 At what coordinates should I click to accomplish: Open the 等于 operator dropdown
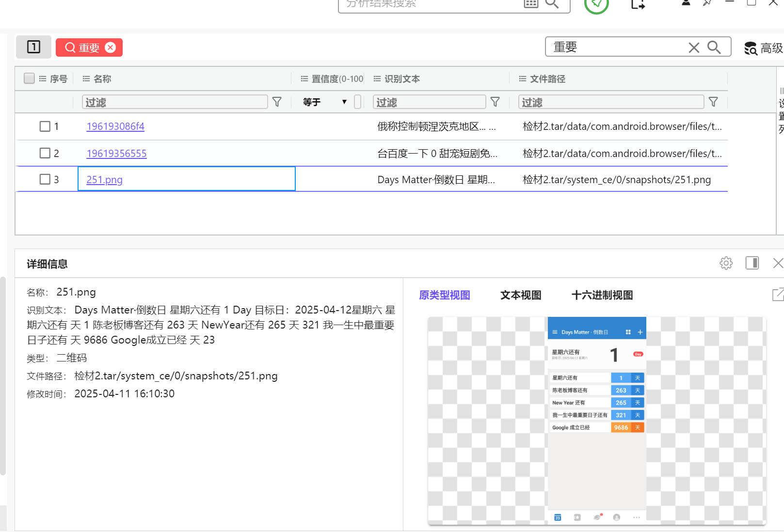tap(344, 102)
